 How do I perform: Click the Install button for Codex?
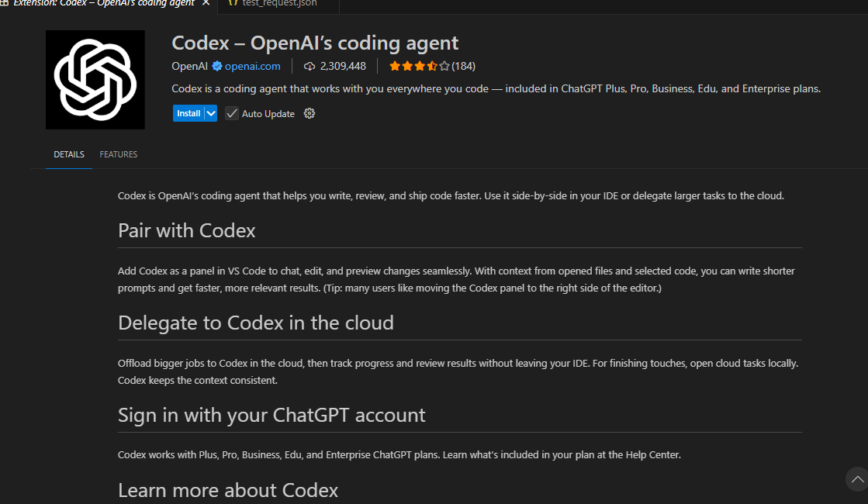click(x=188, y=113)
